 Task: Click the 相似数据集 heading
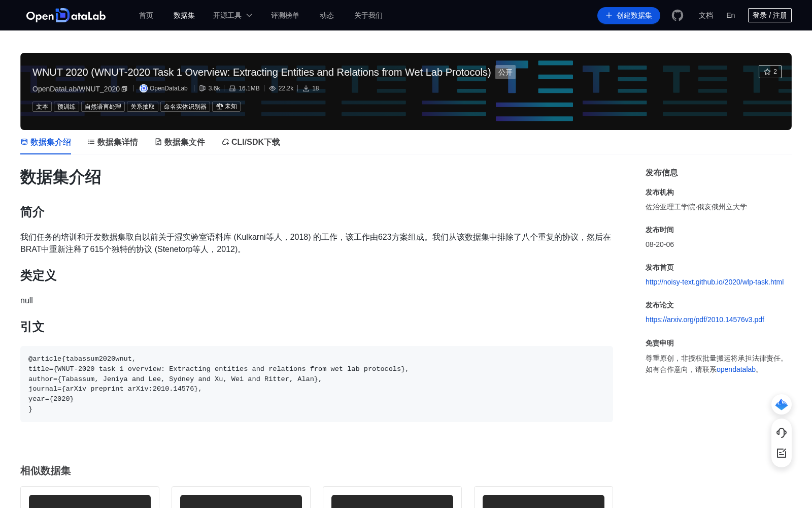pos(46,471)
